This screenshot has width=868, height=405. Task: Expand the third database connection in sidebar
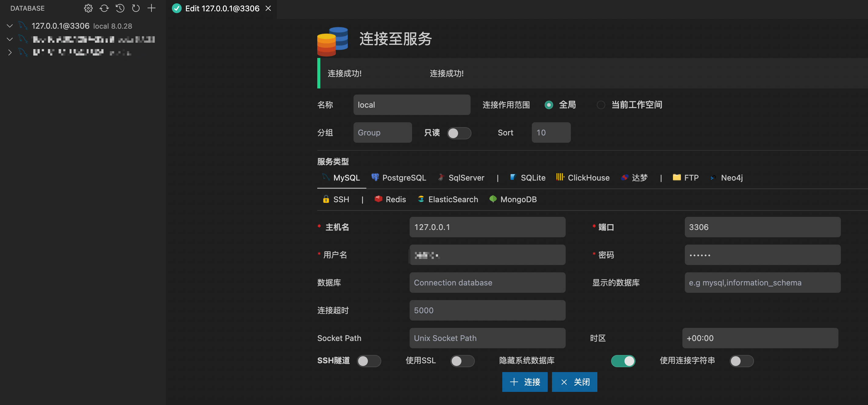click(x=9, y=52)
